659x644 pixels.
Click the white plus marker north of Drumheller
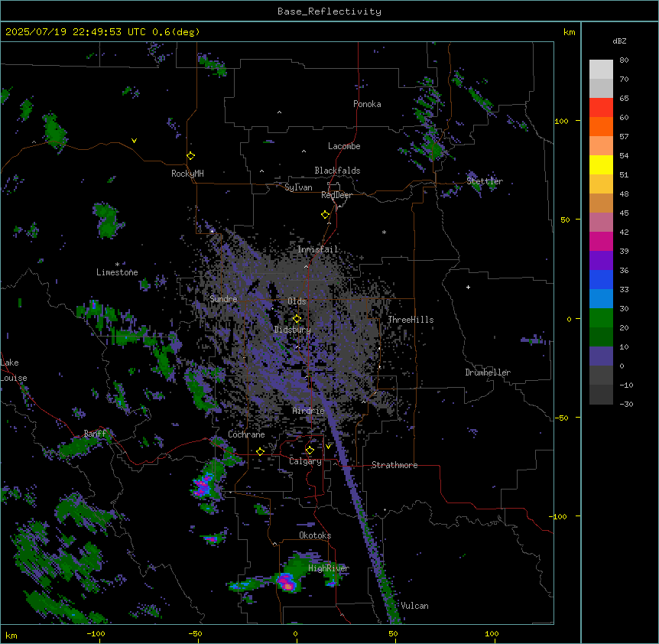[468, 287]
